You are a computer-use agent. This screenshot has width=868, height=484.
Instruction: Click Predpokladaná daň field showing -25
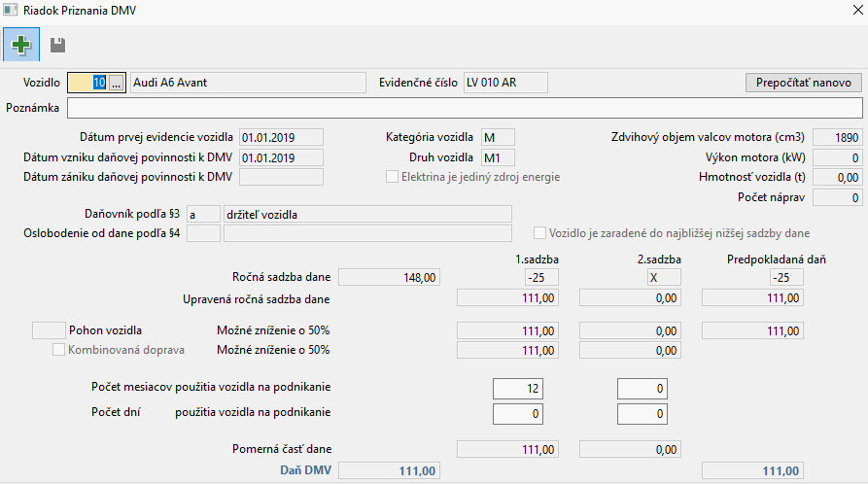786,277
